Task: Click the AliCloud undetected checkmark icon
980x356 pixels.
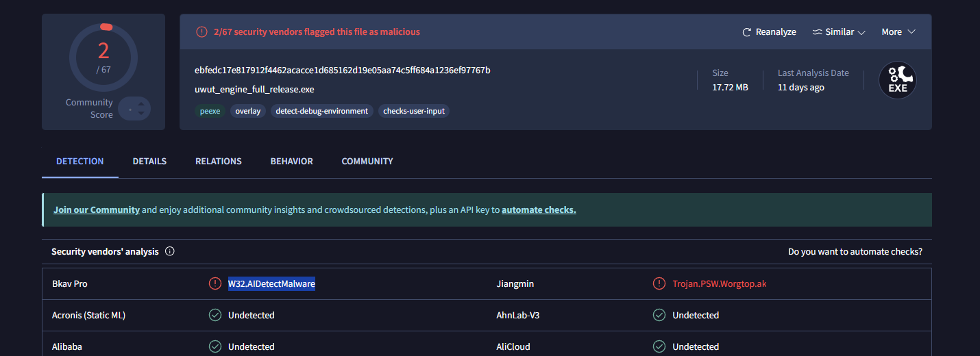Action: pyautogui.click(x=659, y=346)
